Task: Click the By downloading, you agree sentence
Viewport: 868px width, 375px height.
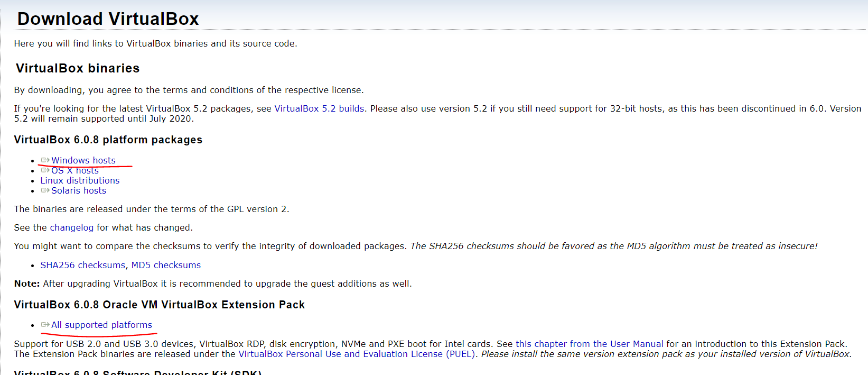Action: pos(189,90)
